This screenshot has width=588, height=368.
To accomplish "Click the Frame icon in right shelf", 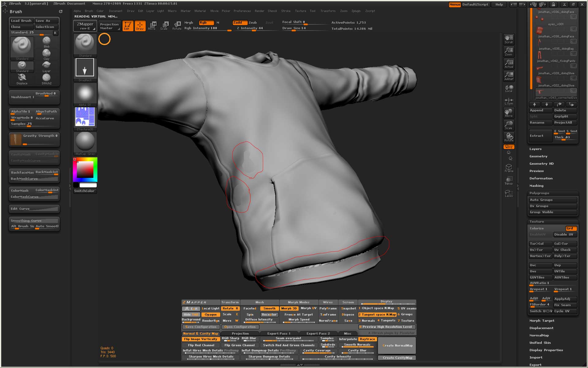I will [x=509, y=168].
